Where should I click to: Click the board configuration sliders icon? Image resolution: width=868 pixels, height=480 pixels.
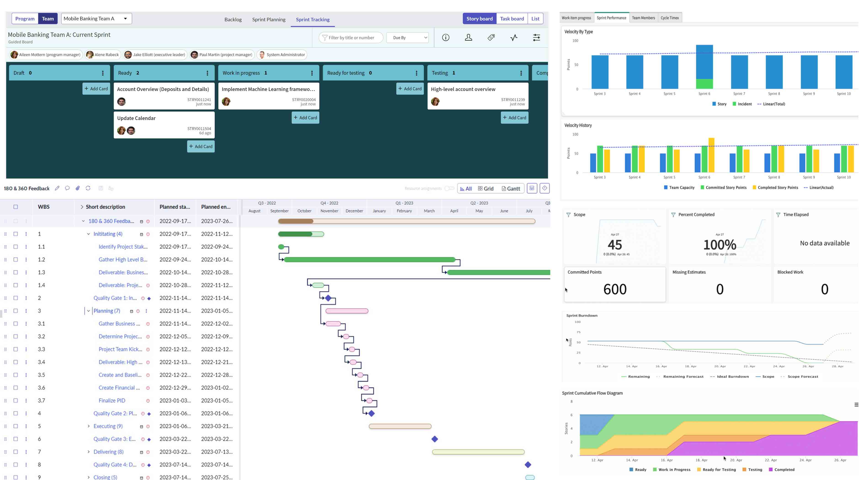pos(536,37)
